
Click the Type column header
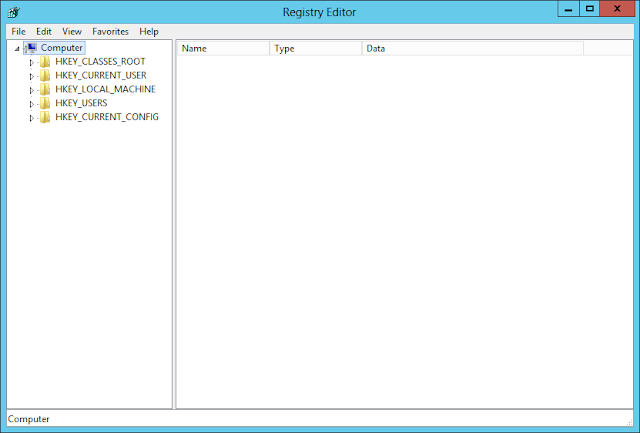(316, 49)
